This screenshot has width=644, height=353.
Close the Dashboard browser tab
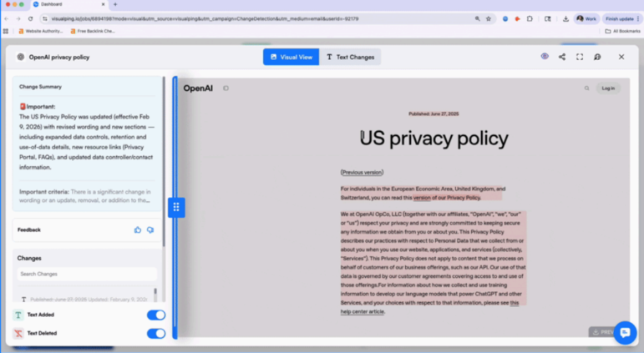[103, 4]
